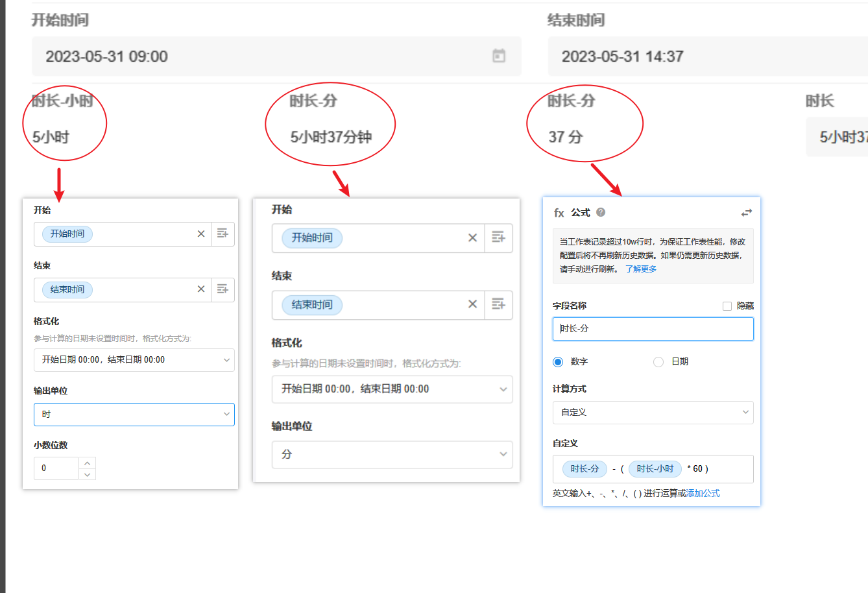The image size is (868, 593).
Task: Clear 结束时间 tag in the 分-unit panel
Action: tap(472, 304)
